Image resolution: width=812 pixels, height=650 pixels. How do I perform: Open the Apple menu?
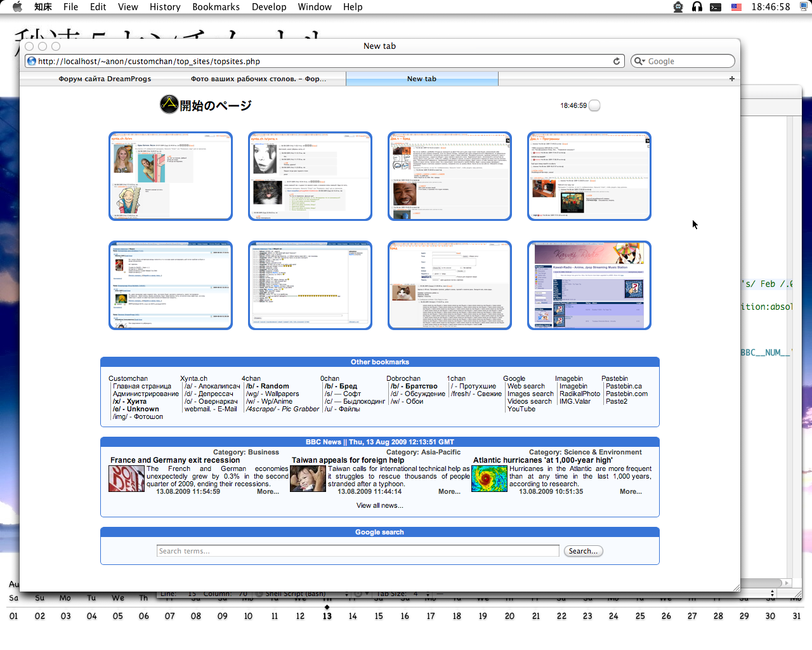17,7
